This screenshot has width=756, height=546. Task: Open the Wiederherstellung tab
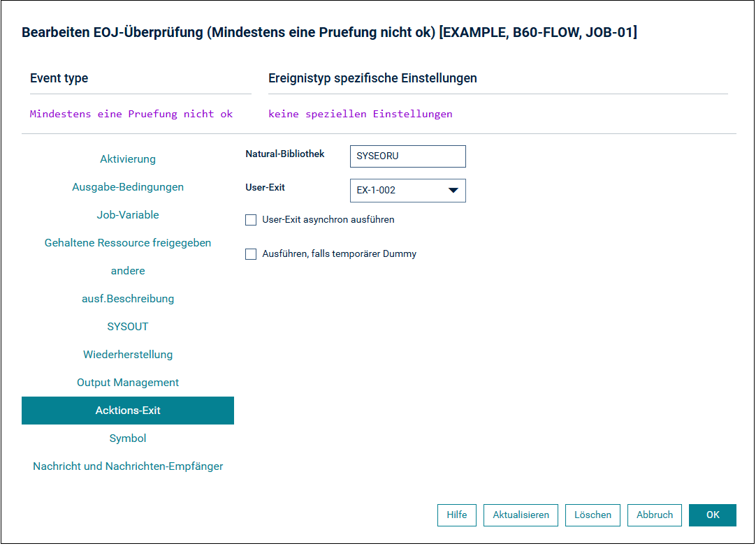[128, 355]
